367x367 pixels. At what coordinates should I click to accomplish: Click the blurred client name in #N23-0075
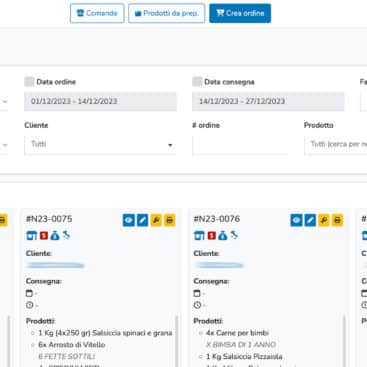pos(56,265)
